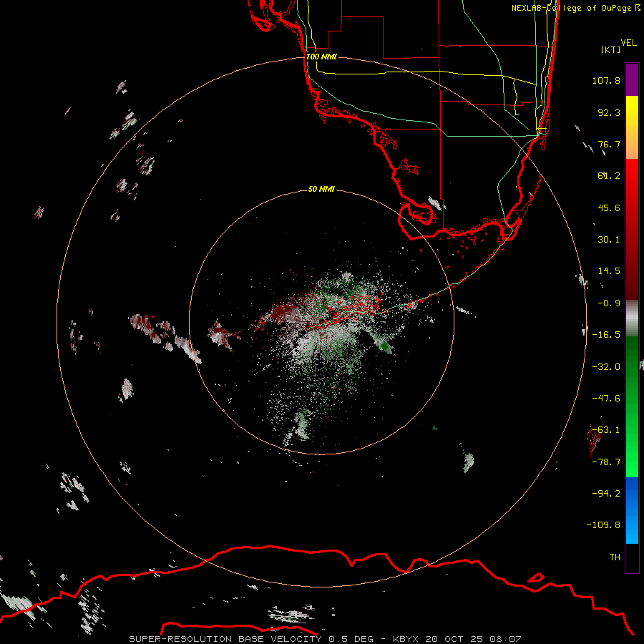644x644 pixels.
Task: Select the 107.8 value on velocity scale
Action: click(x=606, y=80)
